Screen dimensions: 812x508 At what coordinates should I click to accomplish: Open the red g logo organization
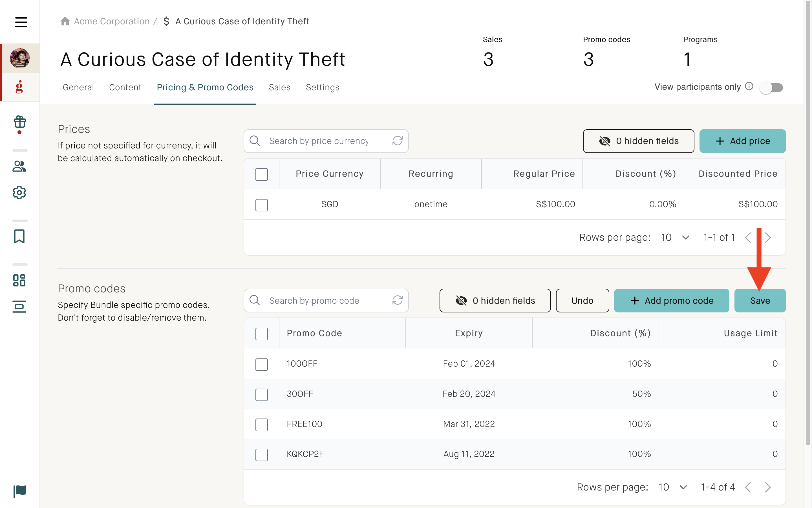click(x=19, y=87)
